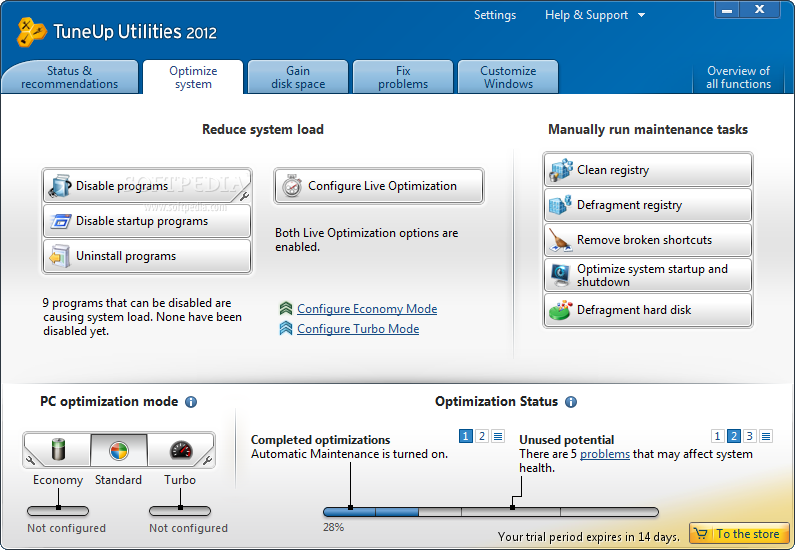Show Unused potential list view icon

[x=766, y=436]
